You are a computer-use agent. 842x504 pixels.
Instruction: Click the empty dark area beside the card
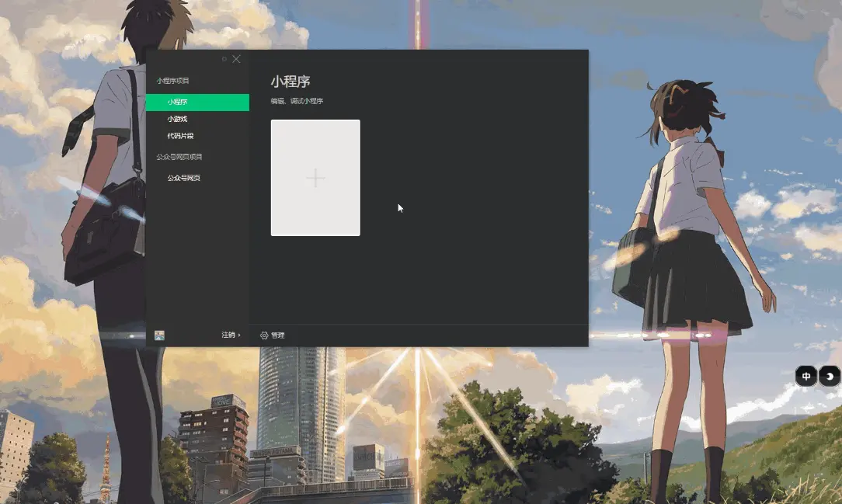click(472, 214)
